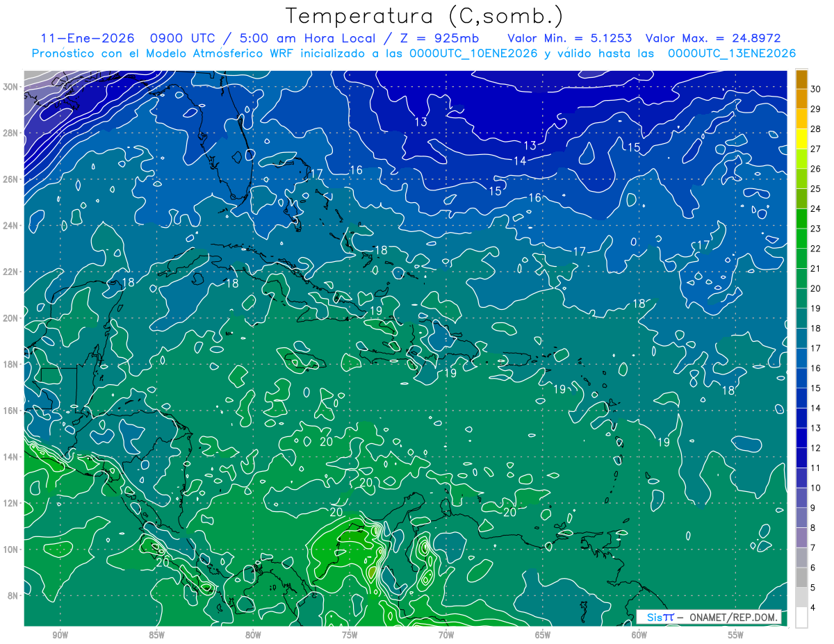Viewport: 834px width, 644px height.
Task: Click the longitude label "70W"
Action: click(x=446, y=635)
